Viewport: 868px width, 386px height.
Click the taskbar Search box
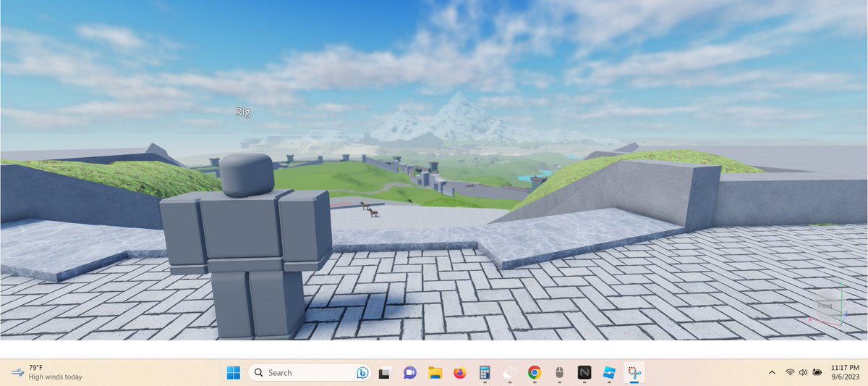click(x=310, y=372)
